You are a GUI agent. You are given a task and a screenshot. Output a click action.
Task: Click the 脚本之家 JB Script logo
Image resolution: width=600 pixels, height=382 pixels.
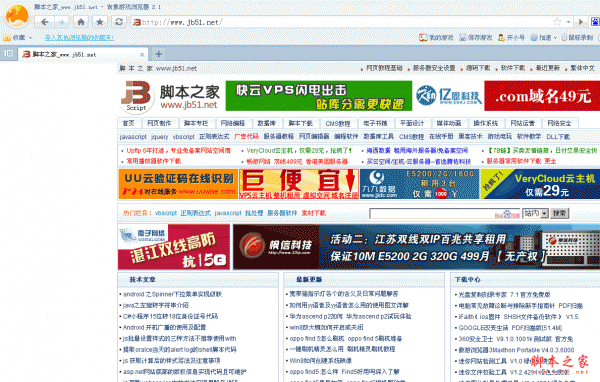tap(170, 96)
